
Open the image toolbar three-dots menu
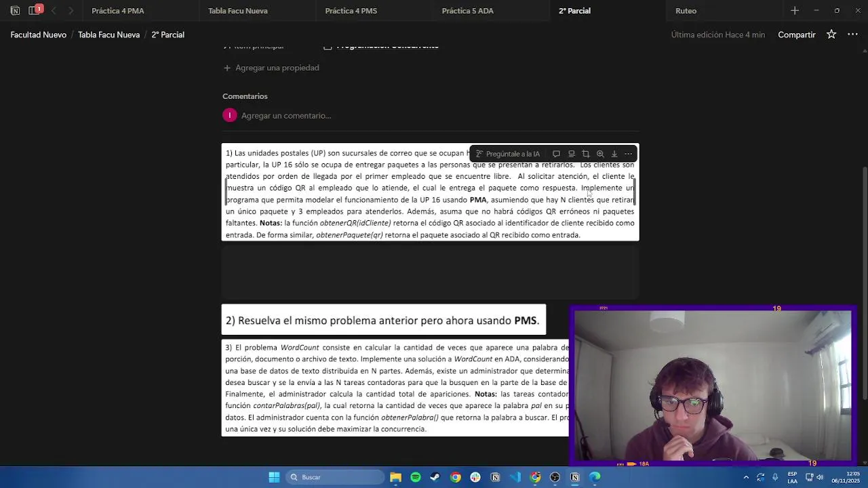(629, 154)
